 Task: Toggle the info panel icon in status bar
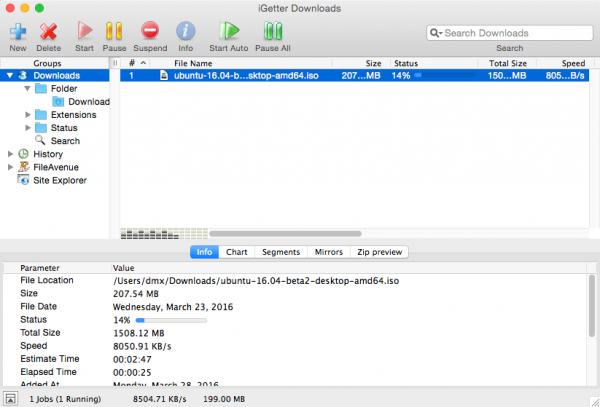(x=10, y=399)
